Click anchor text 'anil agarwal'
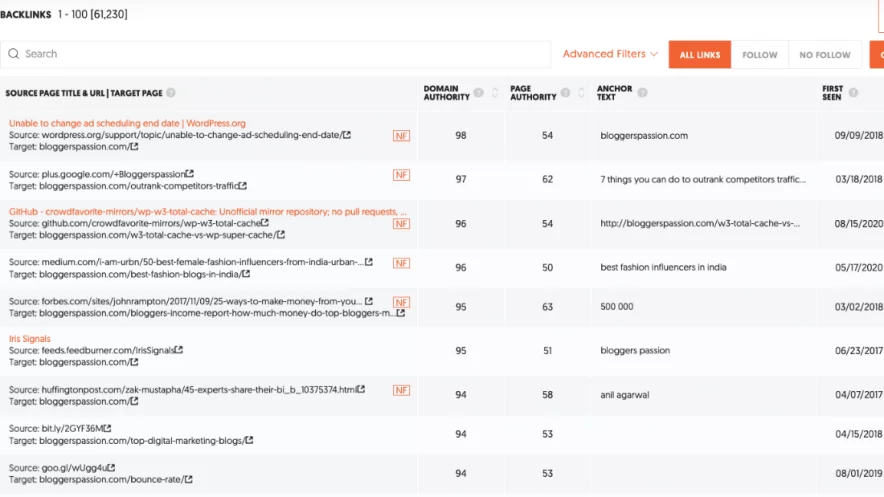Image resolution: width=884 pixels, height=497 pixels. tap(625, 394)
